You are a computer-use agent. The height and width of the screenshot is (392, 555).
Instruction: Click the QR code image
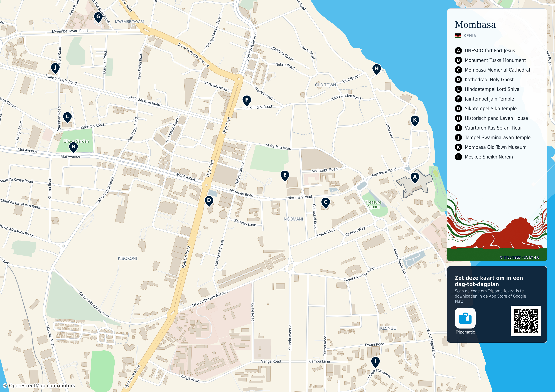526,321
